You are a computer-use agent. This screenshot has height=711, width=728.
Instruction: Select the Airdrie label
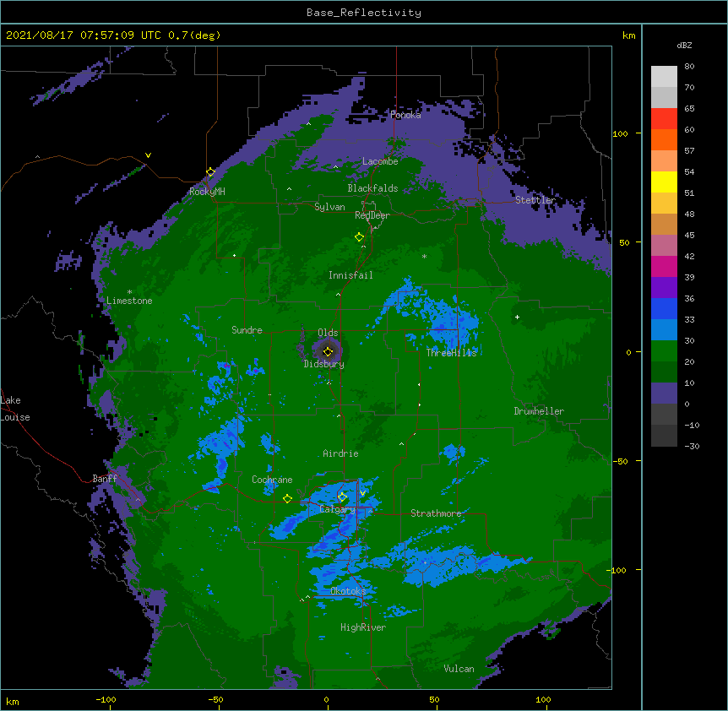341,453
